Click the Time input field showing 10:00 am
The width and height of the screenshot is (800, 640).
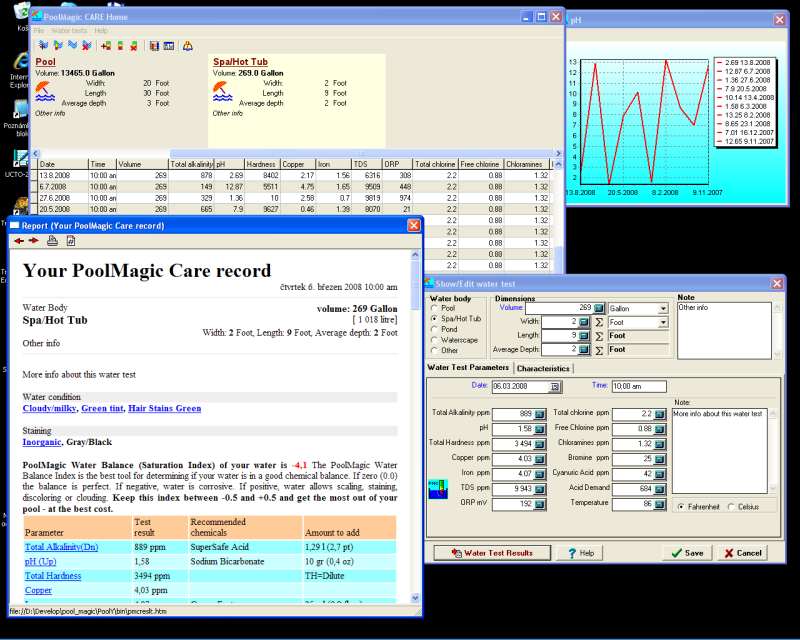pyautogui.click(x=639, y=386)
